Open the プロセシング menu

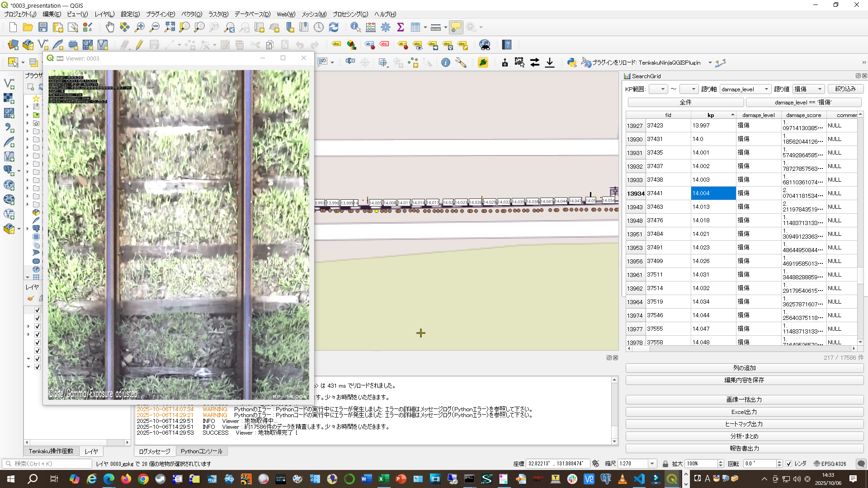coord(350,14)
